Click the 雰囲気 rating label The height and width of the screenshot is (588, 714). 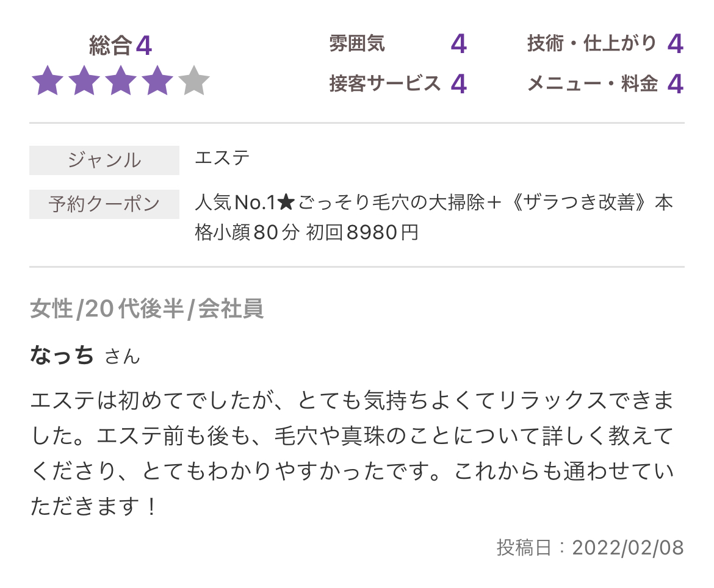pyautogui.click(x=357, y=44)
